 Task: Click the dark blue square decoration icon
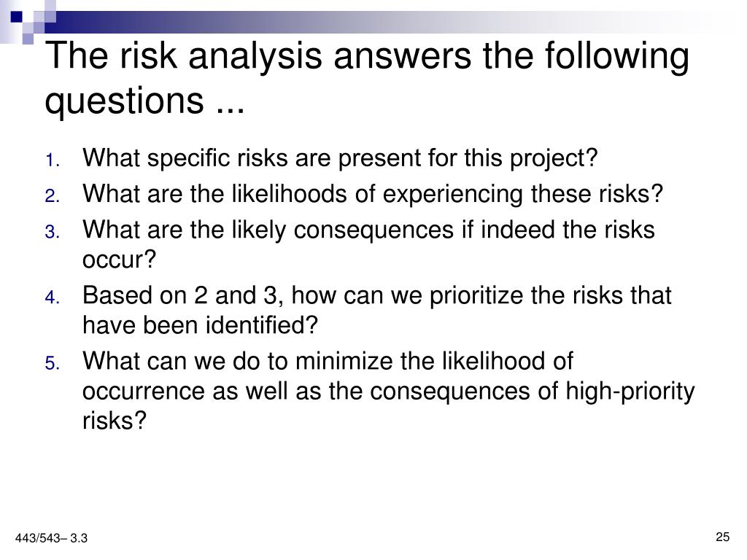tap(17, 17)
